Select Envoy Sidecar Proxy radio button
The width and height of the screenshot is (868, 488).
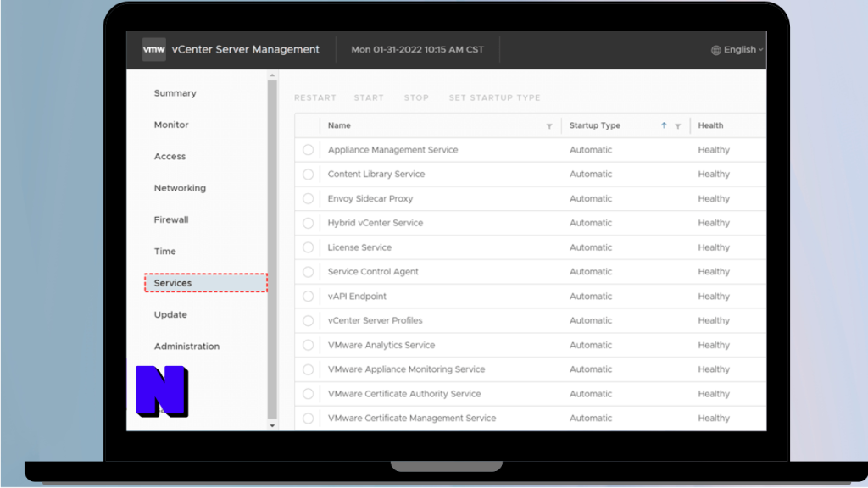(x=309, y=198)
